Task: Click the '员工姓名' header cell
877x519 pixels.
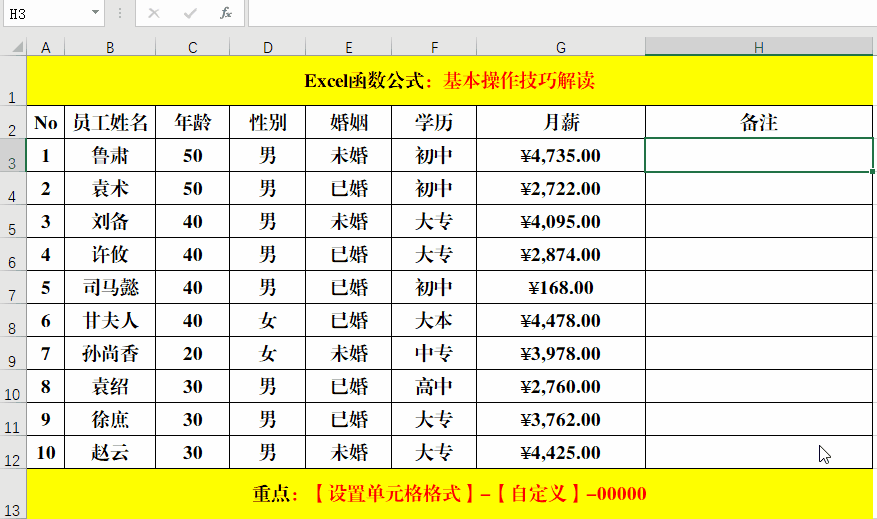Action: [x=110, y=122]
